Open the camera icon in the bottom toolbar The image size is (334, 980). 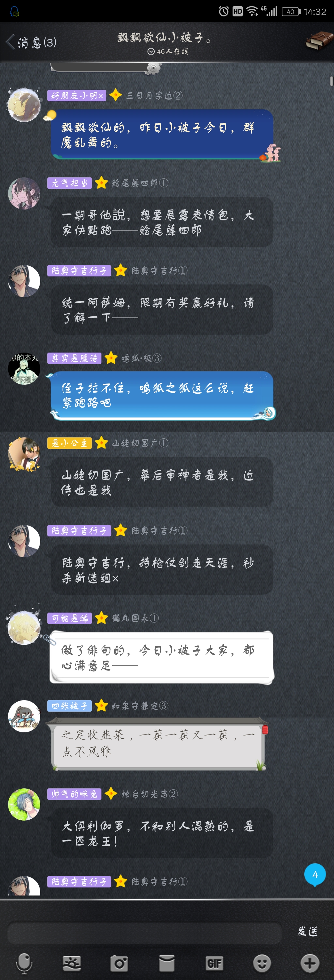(119, 963)
